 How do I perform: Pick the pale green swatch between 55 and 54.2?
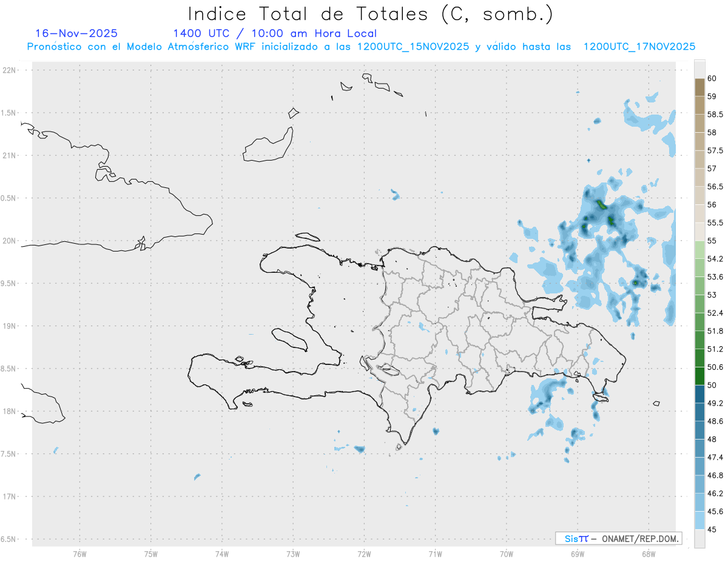[x=699, y=250]
